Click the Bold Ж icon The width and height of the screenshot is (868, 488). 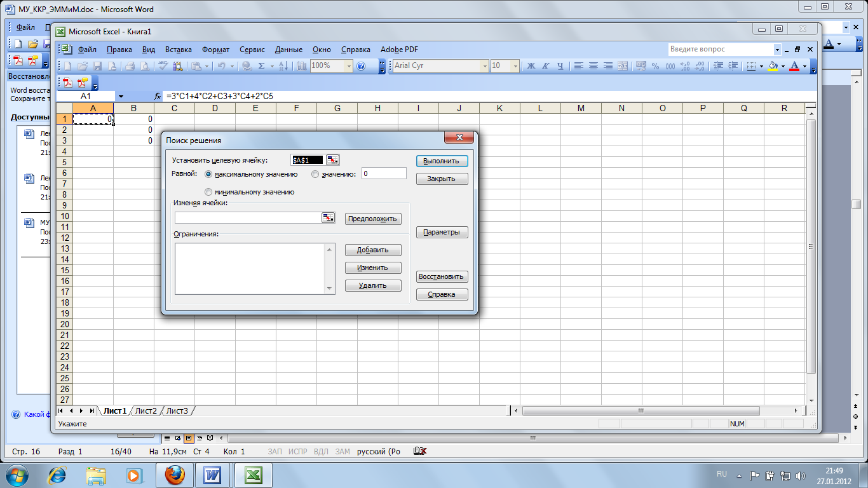(531, 65)
